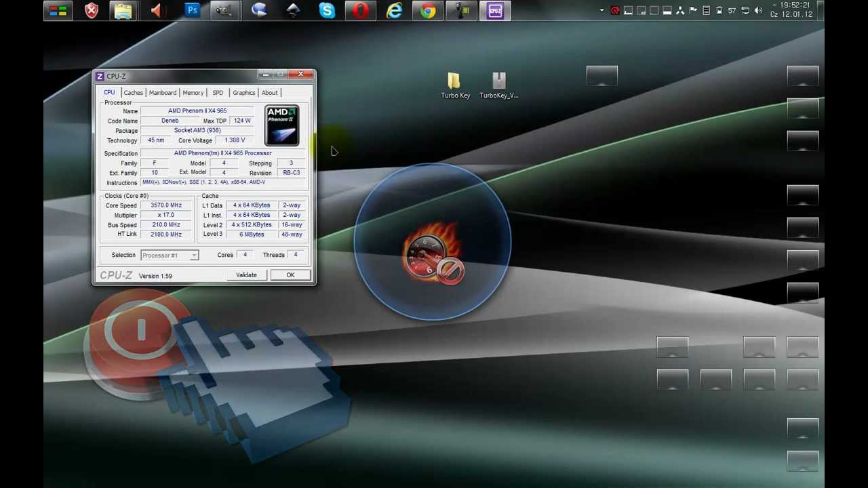
Task: Click the blue-white swirl taskbar icon
Action: tap(259, 10)
